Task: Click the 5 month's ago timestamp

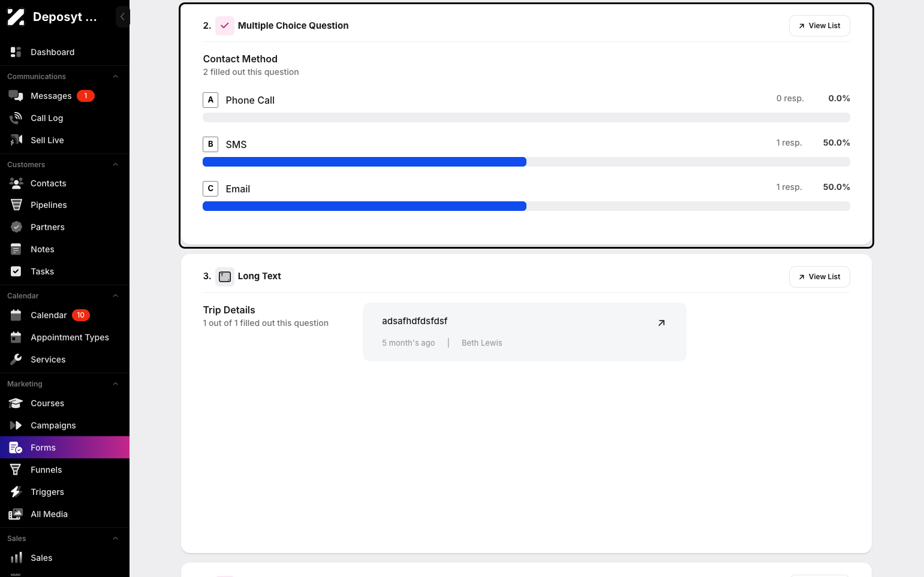Action: [x=408, y=343]
